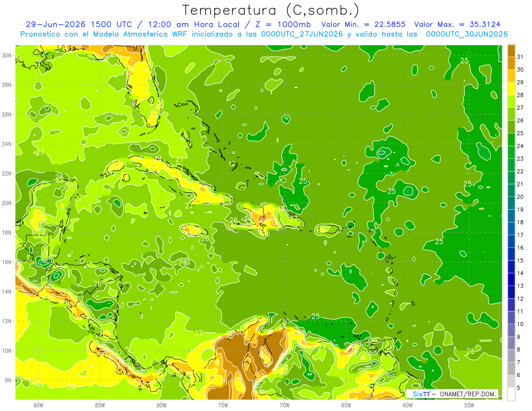Click the 10N latitude axis label
Viewport: 532px width, 411px height.
pyautogui.click(x=8, y=350)
